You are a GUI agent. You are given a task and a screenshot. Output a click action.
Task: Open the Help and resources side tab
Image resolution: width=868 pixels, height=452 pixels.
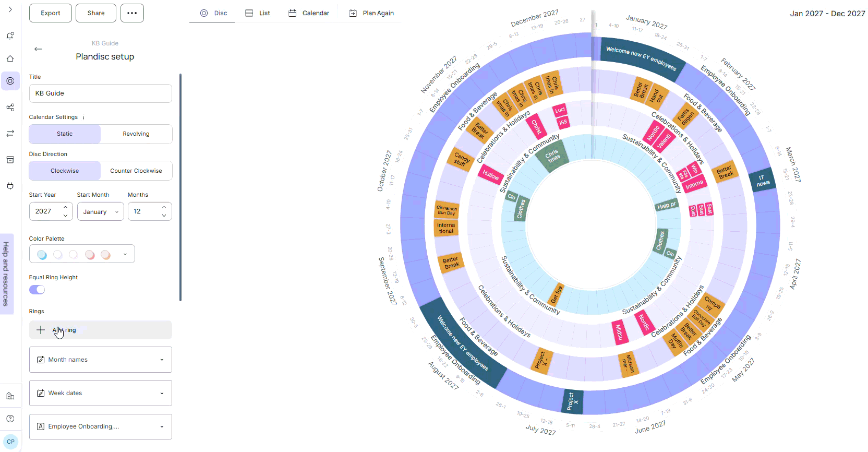6,273
